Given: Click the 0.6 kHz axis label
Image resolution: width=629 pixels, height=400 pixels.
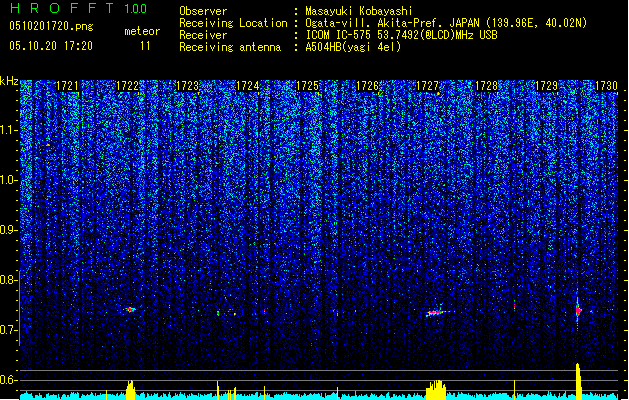Looking at the screenshot, I should click(8, 380).
